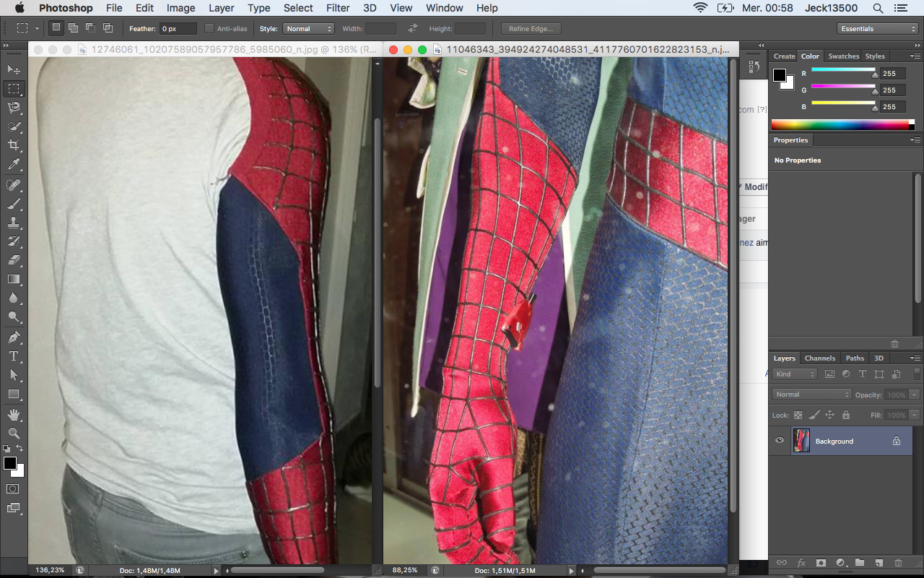Open the layer Fill dropdown arrow
Screen dimensions: 924x578
(915, 415)
